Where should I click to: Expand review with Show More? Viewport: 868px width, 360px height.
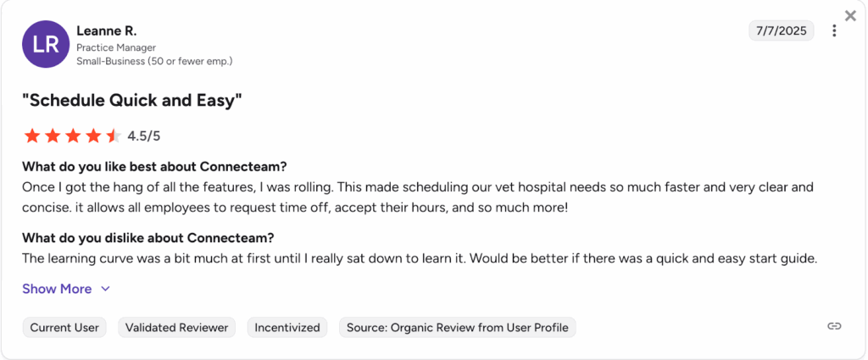(57, 289)
